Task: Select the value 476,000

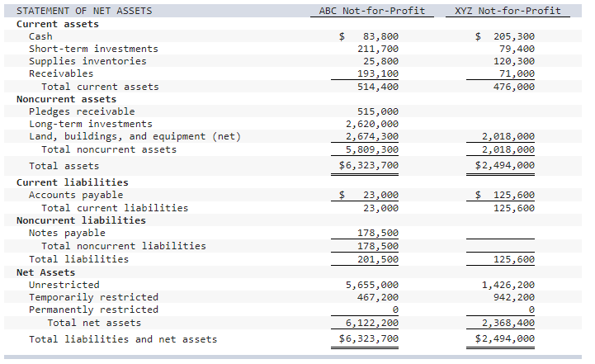Action: (514, 87)
